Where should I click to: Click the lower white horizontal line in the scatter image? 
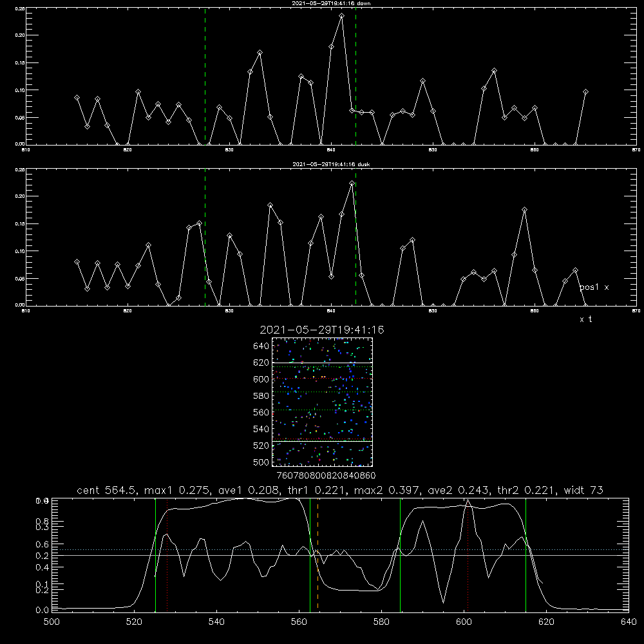click(x=322, y=441)
